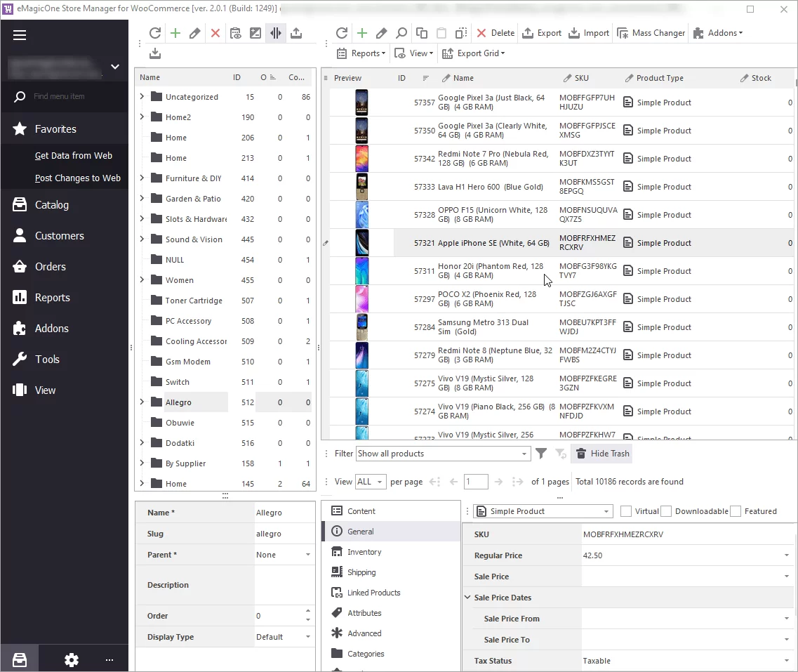
Task: Collapse the Sale Price Dates section
Action: pyautogui.click(x=467, y=597)
